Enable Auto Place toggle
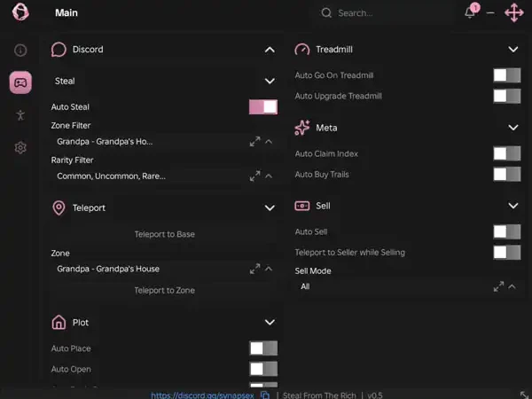The width and height of the screenshot is (532, 399). pos(263,348)
